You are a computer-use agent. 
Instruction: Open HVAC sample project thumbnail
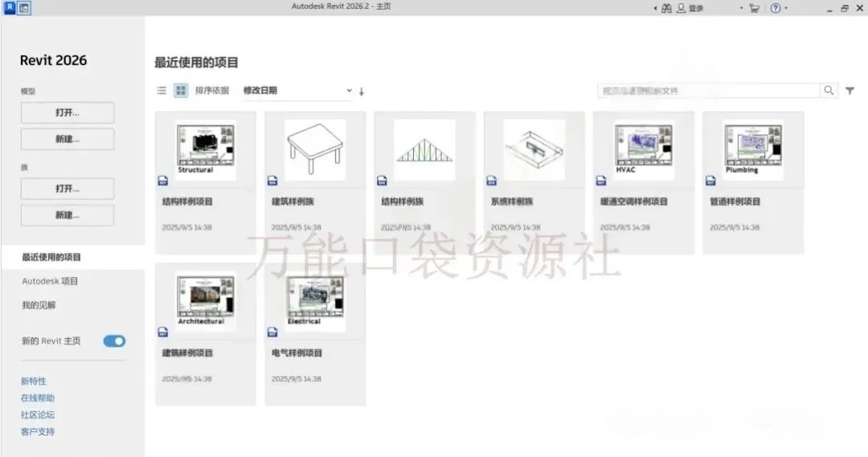pos(644,149)
